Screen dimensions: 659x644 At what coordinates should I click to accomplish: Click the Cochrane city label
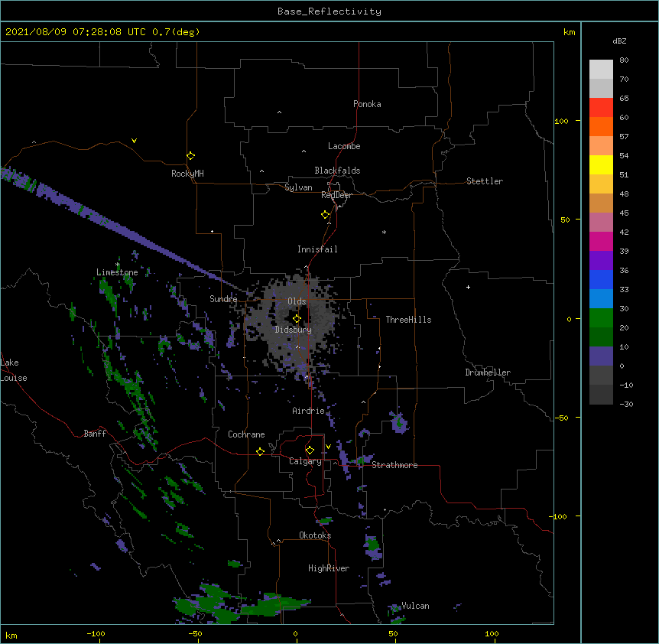click(x=246, y=434)
